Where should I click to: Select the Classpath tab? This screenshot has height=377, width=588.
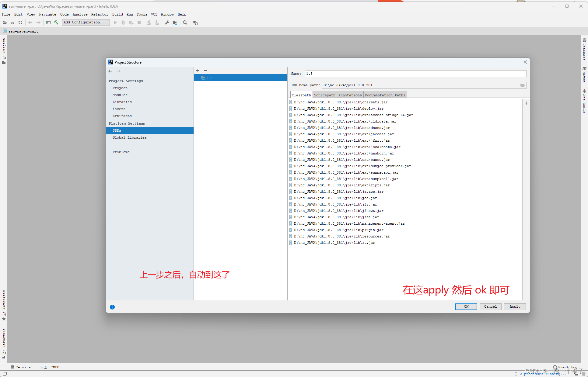(301, 95)
